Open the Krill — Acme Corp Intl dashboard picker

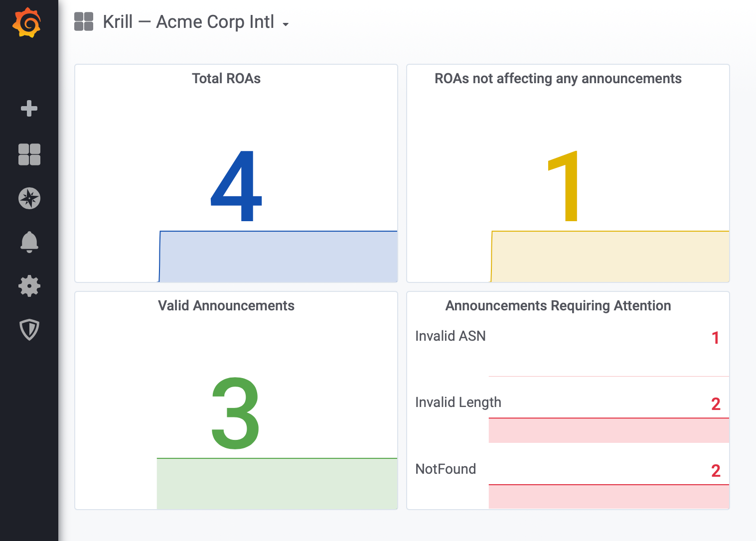(188, 22)
